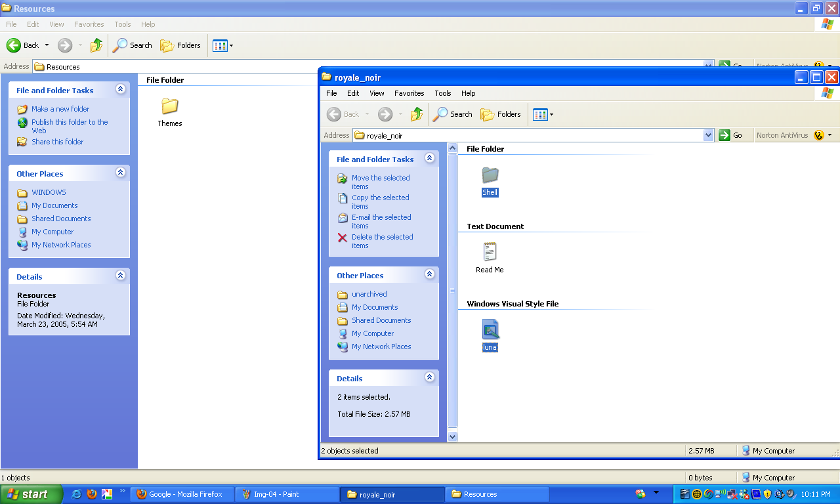This screenshot has height=504, width=840.
Task: Click Publish this folder to the Web
Action: pos(70,126)
